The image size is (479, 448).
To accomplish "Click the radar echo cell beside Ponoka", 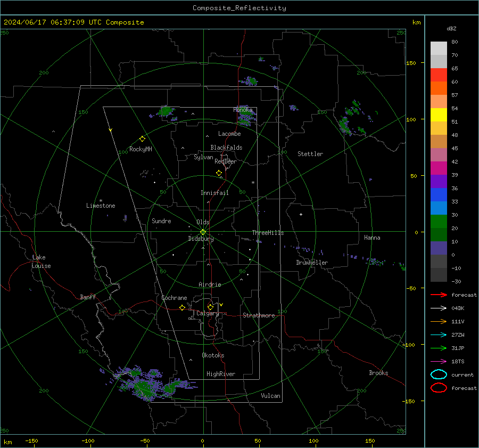I will (246, 117).
